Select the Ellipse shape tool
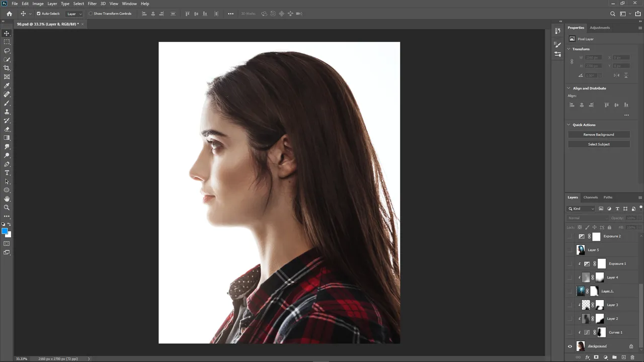Screen dimensions: 644x362 [x=7, y=190]
